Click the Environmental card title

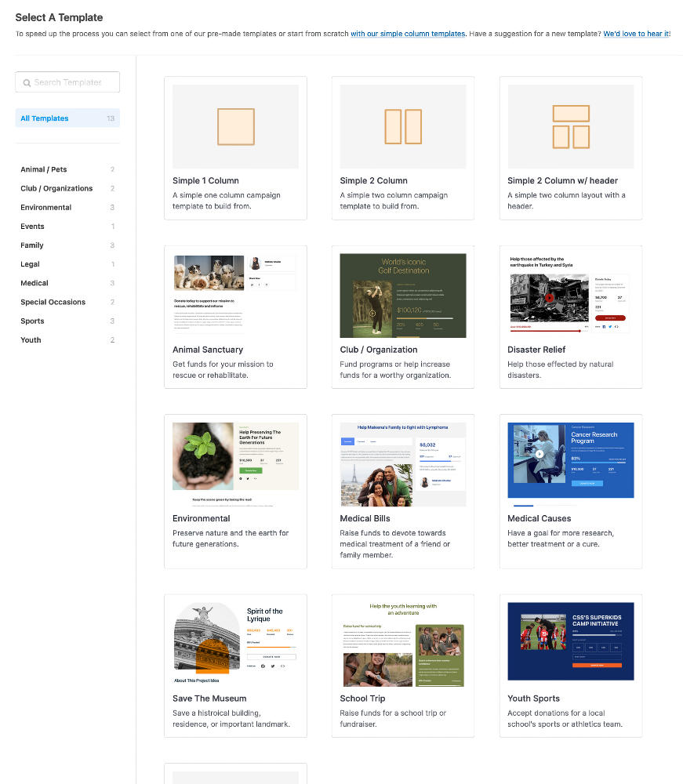click(201, 518)
